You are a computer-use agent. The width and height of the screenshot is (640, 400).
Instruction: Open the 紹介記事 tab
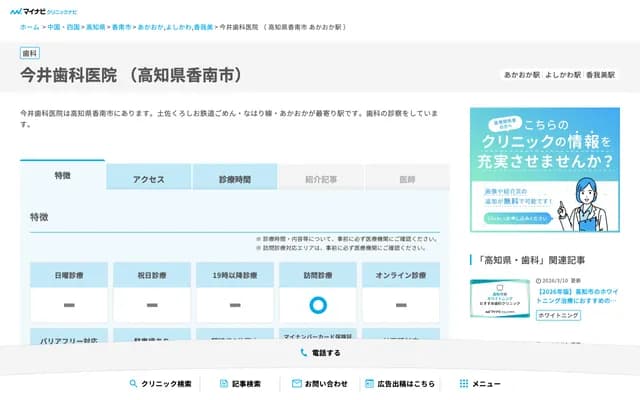(321, 179)
